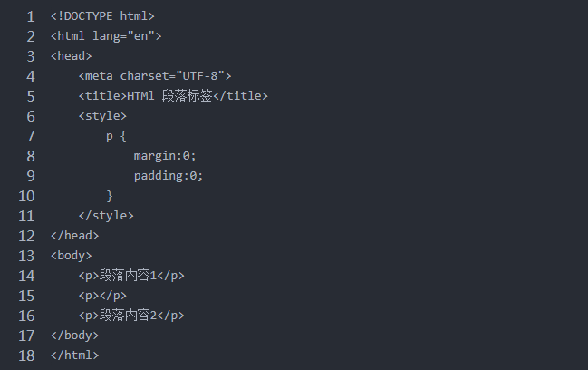
Task: Click the empty p element on line 15
Action: point(102,296)
